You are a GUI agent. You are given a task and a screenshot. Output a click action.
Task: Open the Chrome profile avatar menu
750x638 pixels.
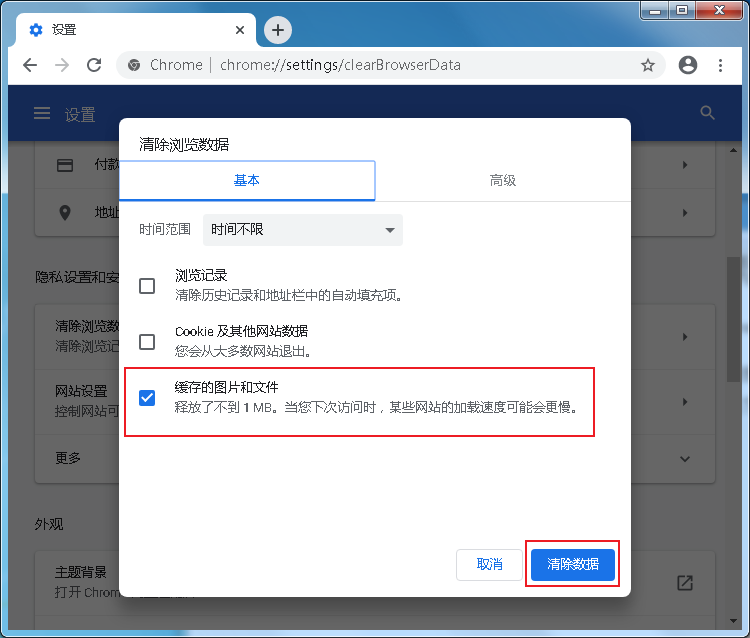tap(688, 65)
